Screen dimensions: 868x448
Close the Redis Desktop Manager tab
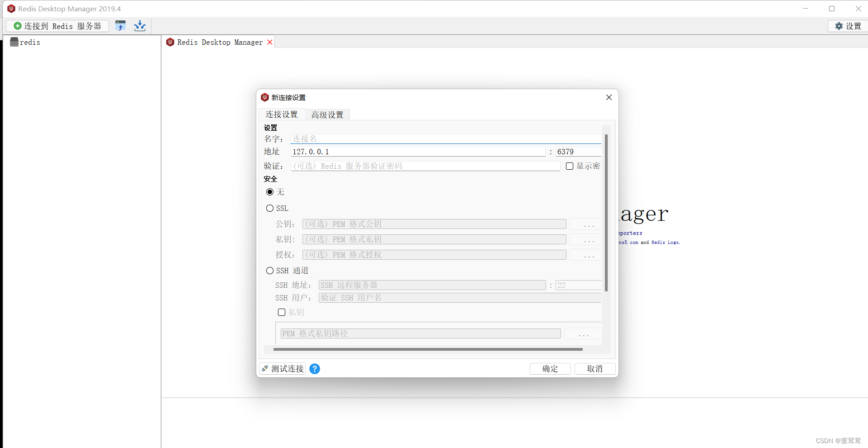point(270,42)
